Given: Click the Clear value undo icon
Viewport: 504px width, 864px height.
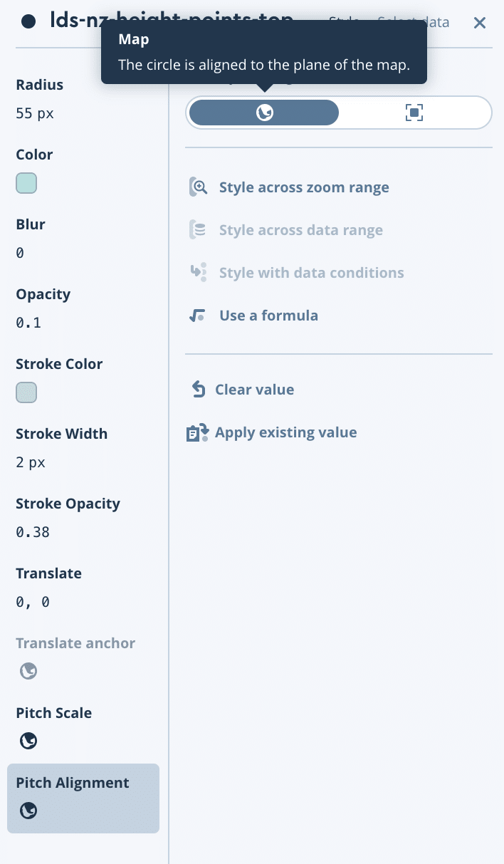Looking at the screenshot, I should point(198,390).
